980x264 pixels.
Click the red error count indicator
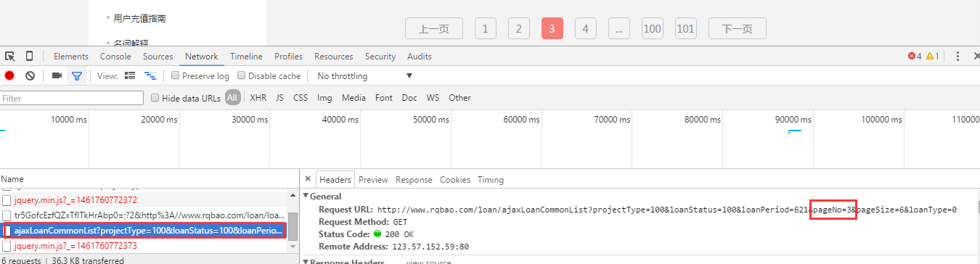tap(915, 56)
